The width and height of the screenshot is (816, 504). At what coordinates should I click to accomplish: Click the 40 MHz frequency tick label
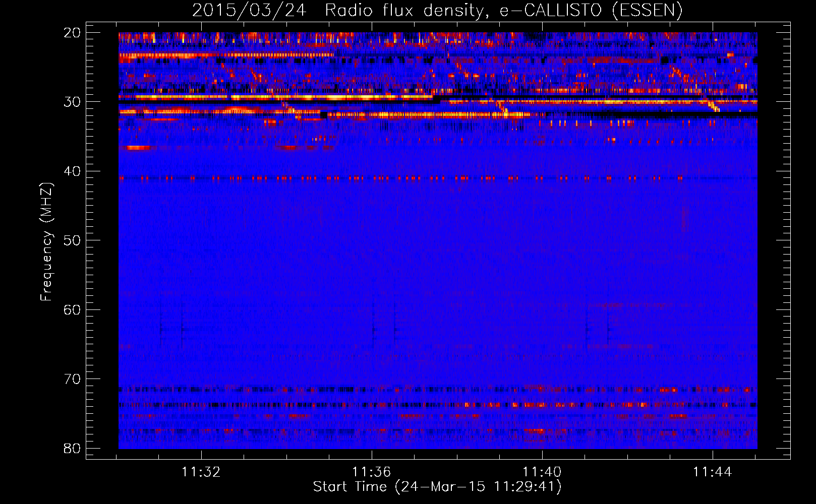click(x=72, y=171)
